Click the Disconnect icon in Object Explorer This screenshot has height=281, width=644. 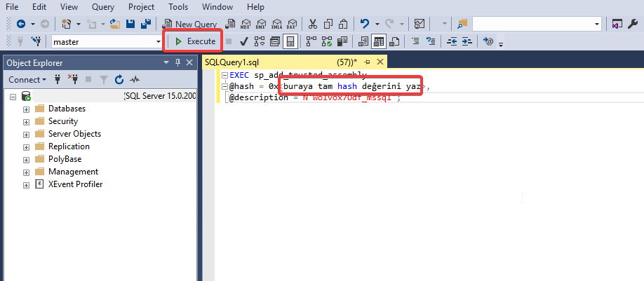pos(73,80)
